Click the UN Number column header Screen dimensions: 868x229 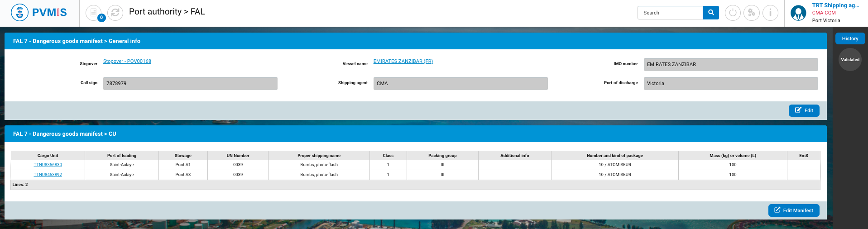click(238, 156)
